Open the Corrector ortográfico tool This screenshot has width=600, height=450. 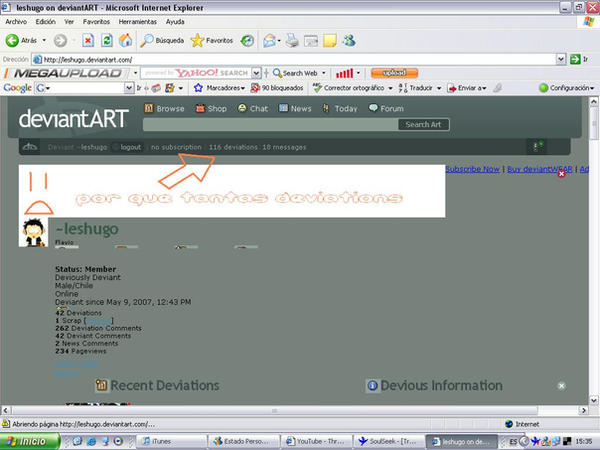tap(349, 88)
